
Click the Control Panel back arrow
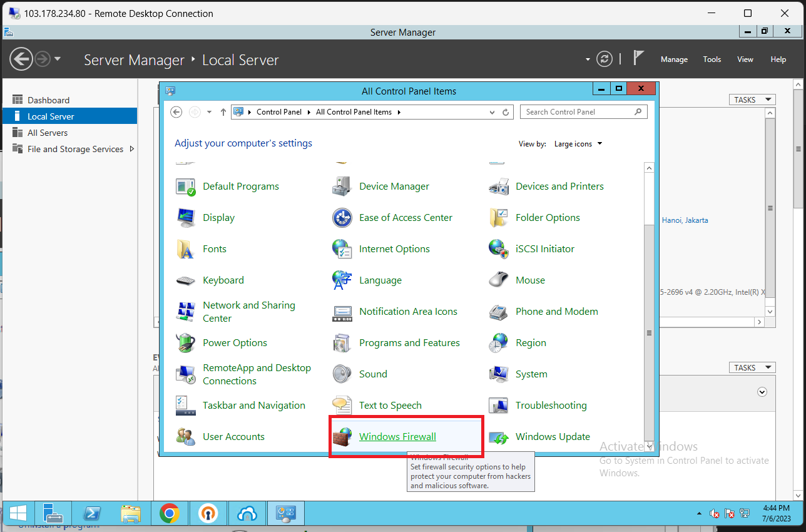(x=176, y=112)
